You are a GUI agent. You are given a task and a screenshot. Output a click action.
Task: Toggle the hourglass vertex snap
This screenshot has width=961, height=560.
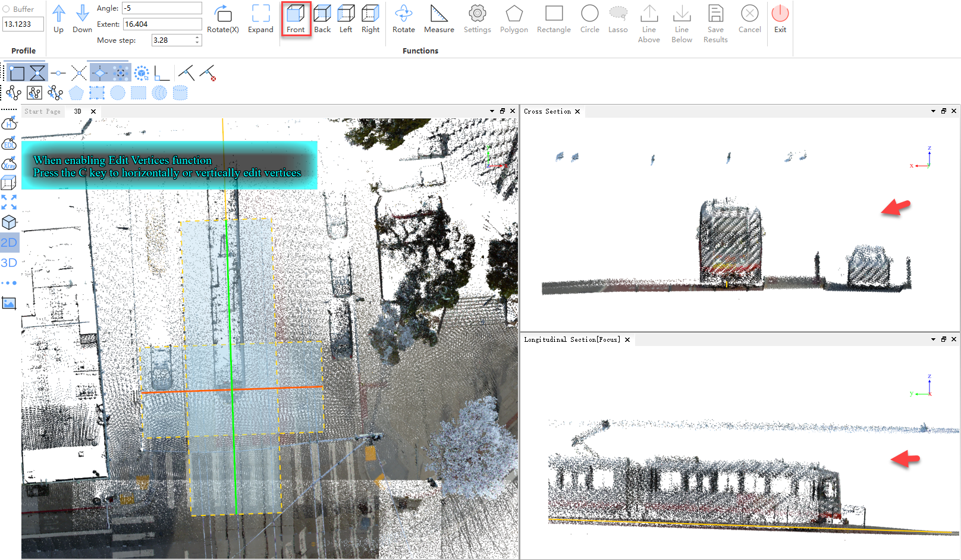[x=37, y=73]
